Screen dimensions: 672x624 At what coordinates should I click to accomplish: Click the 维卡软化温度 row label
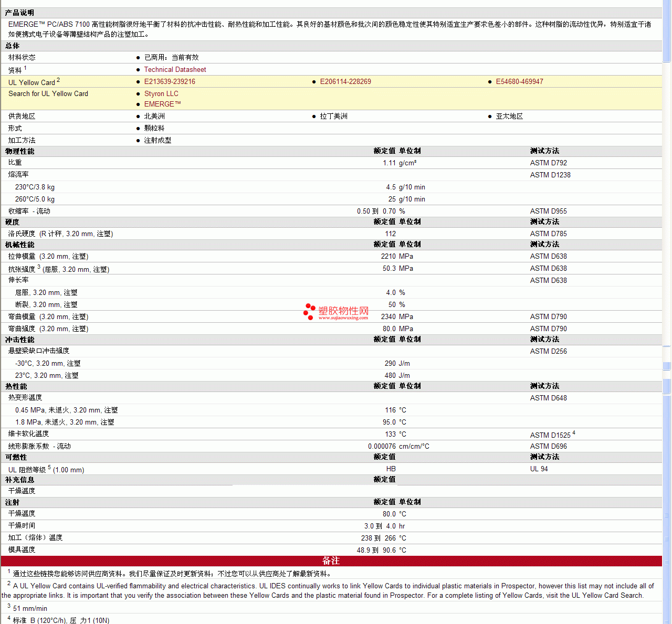(29, 434)
